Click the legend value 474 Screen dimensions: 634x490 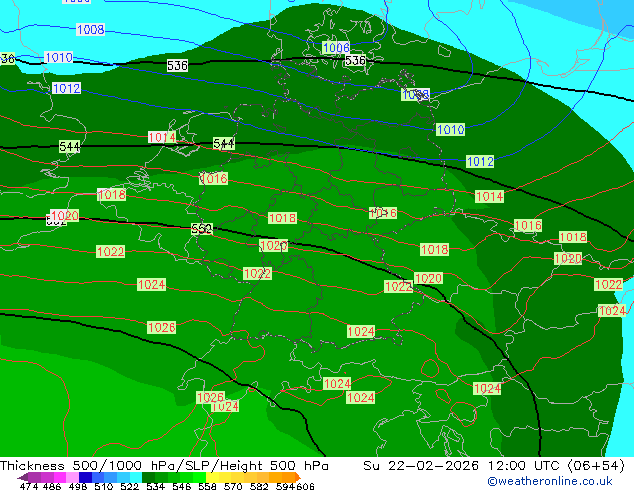pyautogui.click(x=29, y=486)
